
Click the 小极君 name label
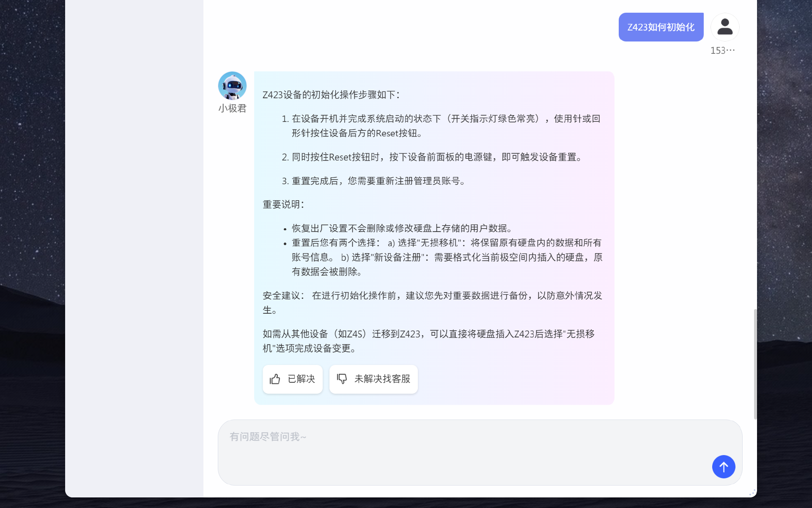(x=232, y=108)
